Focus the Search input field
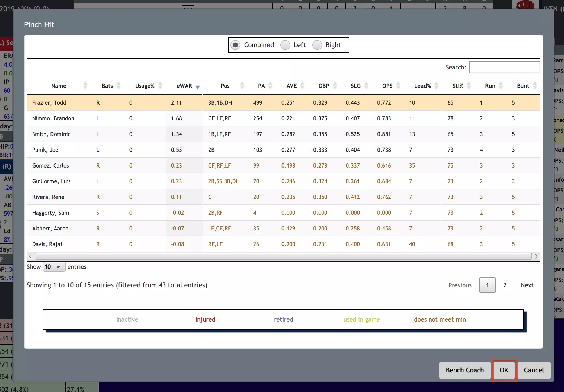564x392 pixels. 505,67
